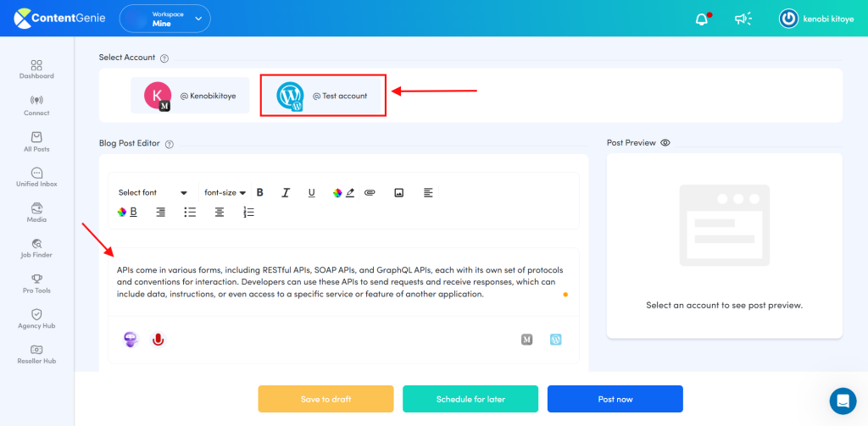The image size is (868, 426).
Task: Select the @ Test account WordPress account
Action: (323, 95)
